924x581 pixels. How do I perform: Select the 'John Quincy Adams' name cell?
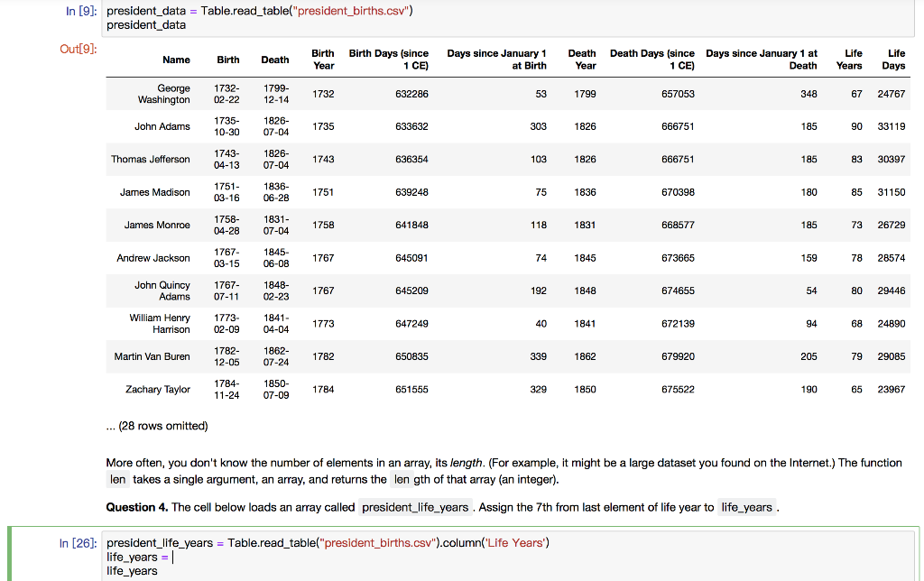pos(162,290)
